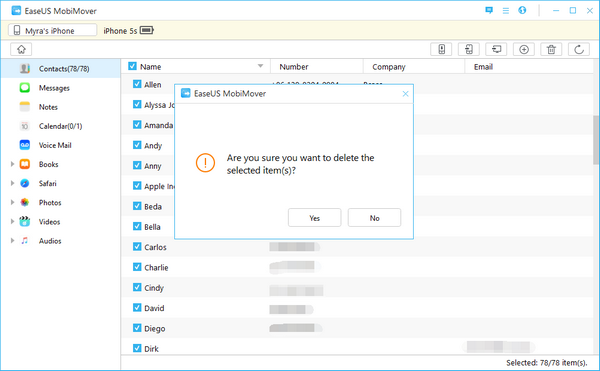The height and width of the screenshot is (371, 600).
Task: Cancel deletion with the No button
Action: tap(374, 218)
